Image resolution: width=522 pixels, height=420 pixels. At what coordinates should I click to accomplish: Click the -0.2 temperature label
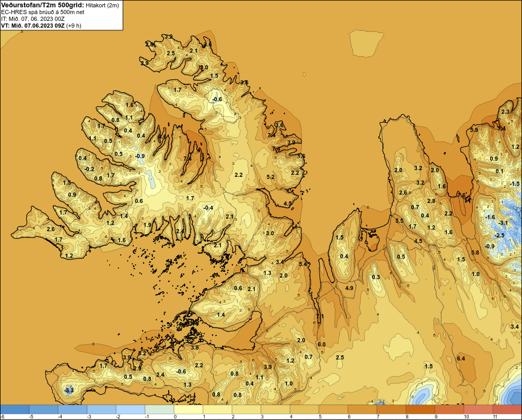click(x=90, y=169)
